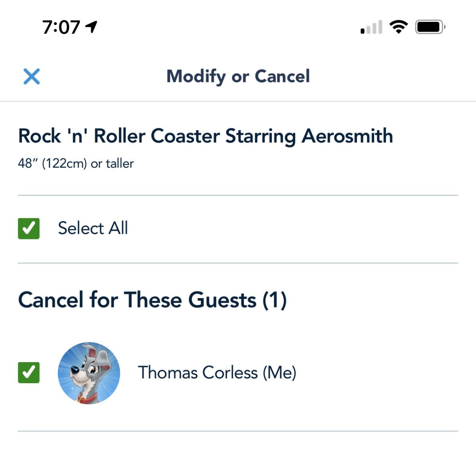Tap the Rock 'n' Roller Coaster attraction title
This screenshot has width=476, height=468.
[x=205, y=136]
